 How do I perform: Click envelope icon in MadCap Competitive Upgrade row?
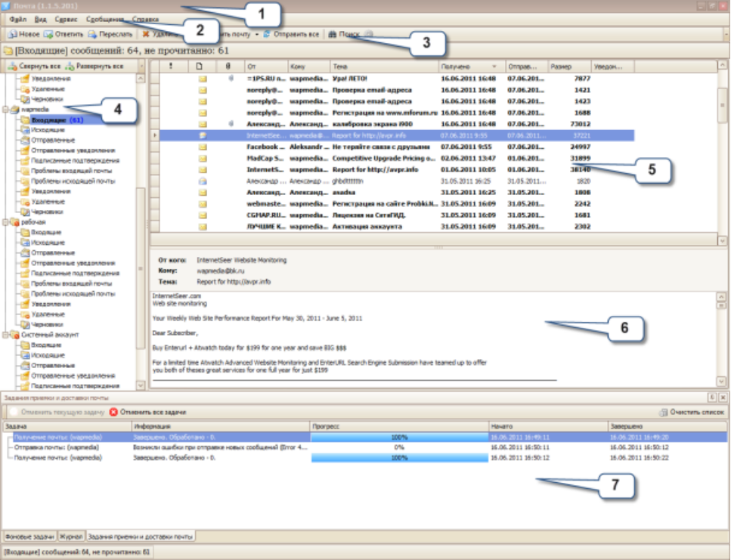203,159
